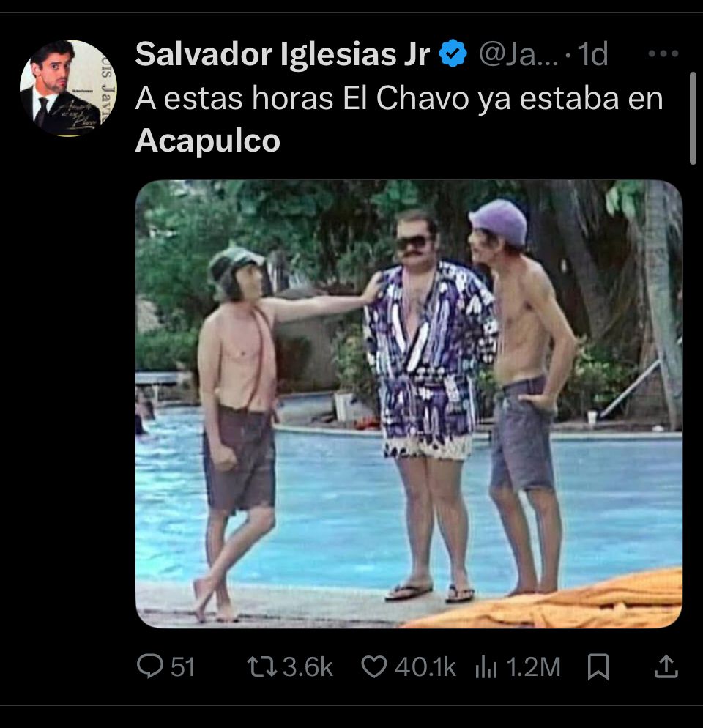Like the tweet with the heart icon
This screenshot has height=728, width=703.
pos(373,667)
